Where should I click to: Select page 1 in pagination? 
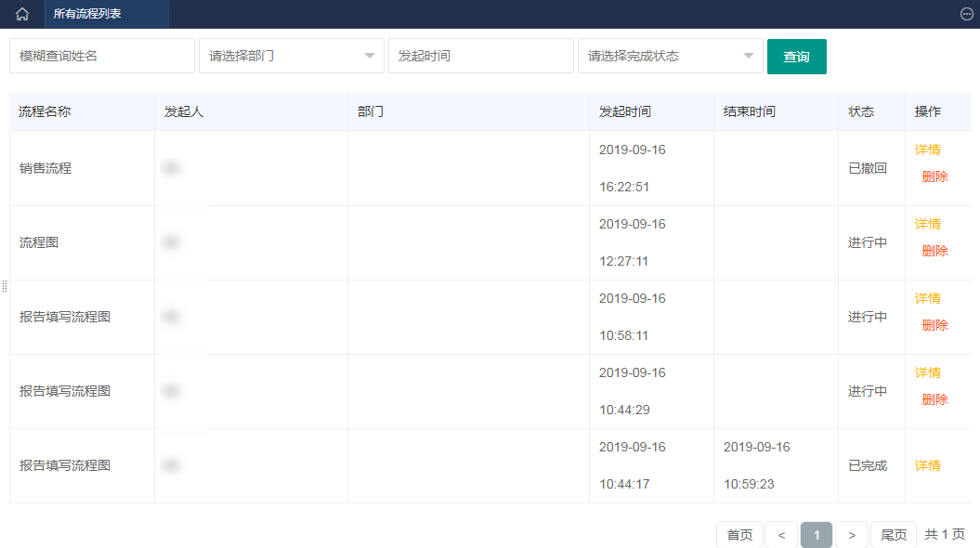[817, 535]
